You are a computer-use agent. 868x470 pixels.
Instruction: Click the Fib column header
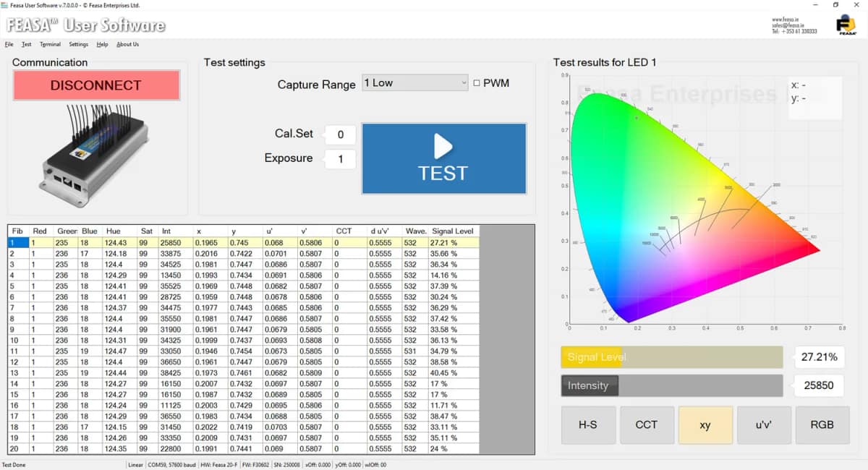(x=19, y=231)
